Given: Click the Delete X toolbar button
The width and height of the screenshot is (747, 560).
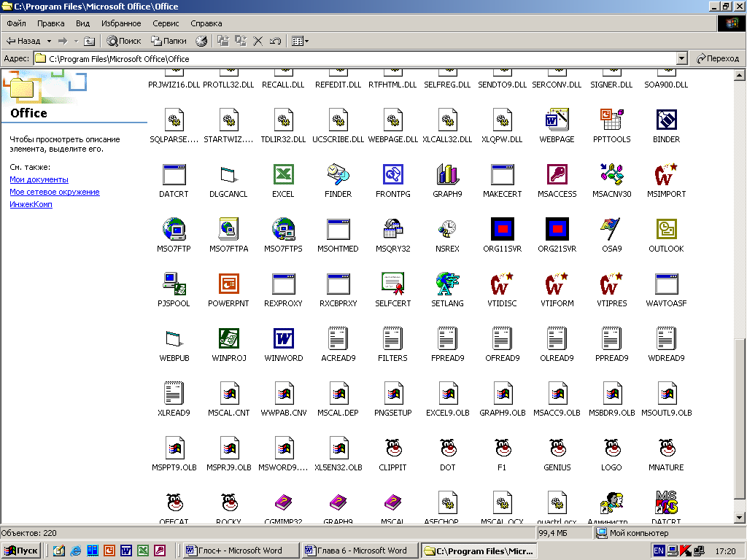Looking at the screenshot, I should point(258,41).
